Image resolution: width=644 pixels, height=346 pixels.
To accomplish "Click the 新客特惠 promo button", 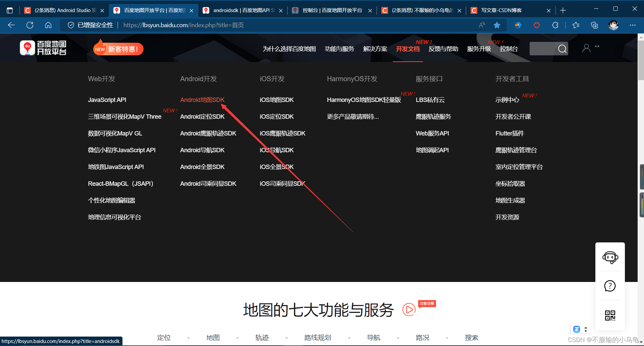I will (x=118, y=49).
